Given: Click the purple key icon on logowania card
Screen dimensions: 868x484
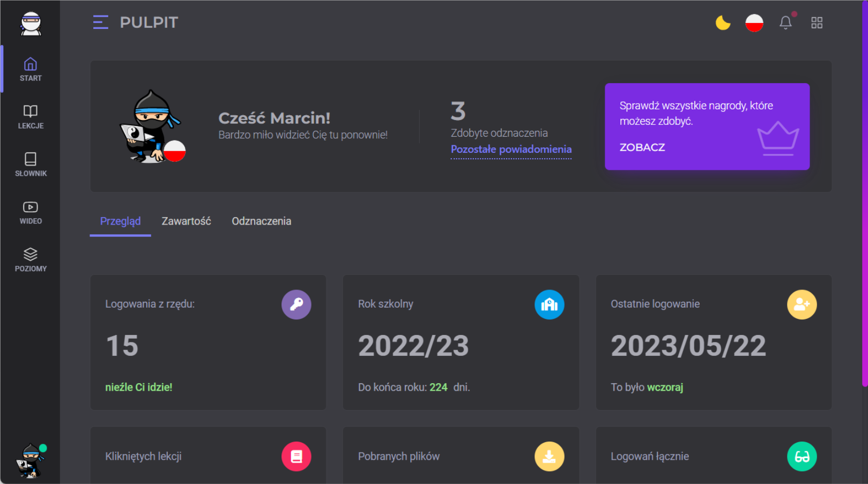Looking at the screenshot, I should [296, 304].
